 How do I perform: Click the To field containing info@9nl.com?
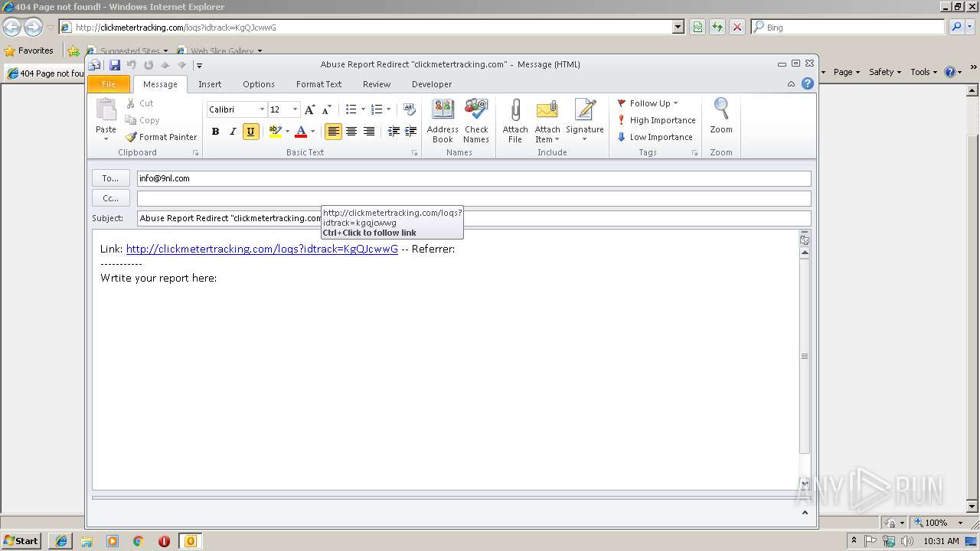click(x=474, y=178)
